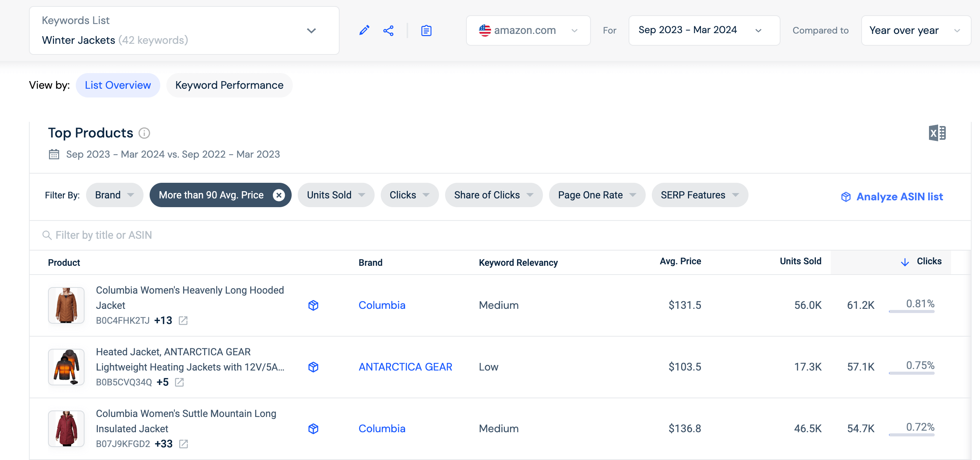This screenshot has width=980, height=460.
Task: Click the ASIN cube icon for Columbia Heavenly jacket
Action: pyautogui.click(x=313, y=305)
